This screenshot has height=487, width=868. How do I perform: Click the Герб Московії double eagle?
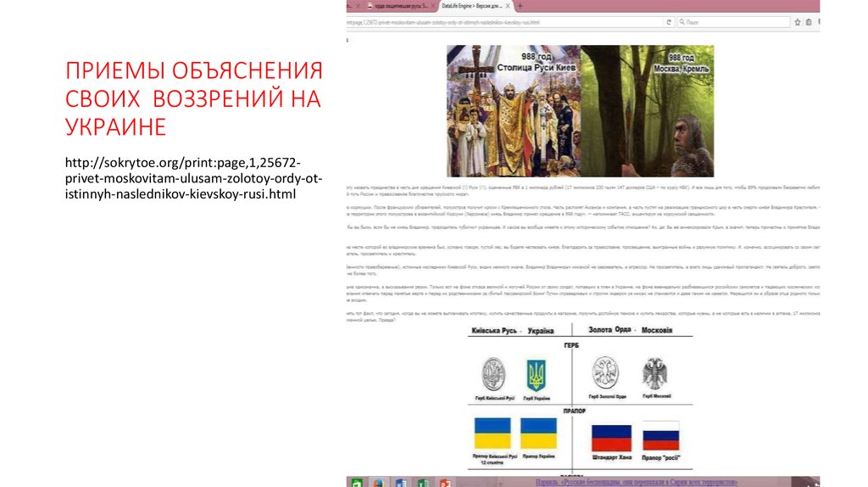click(x=655, y=374)
